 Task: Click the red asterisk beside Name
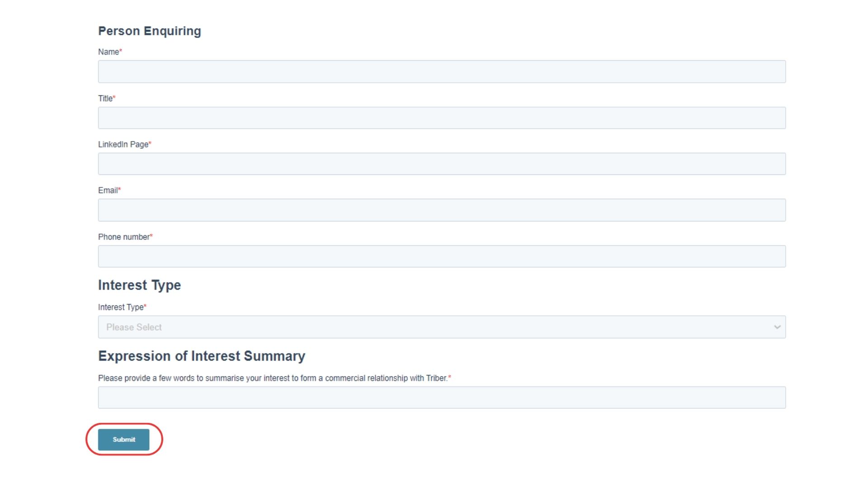click(x=121, y=51)
